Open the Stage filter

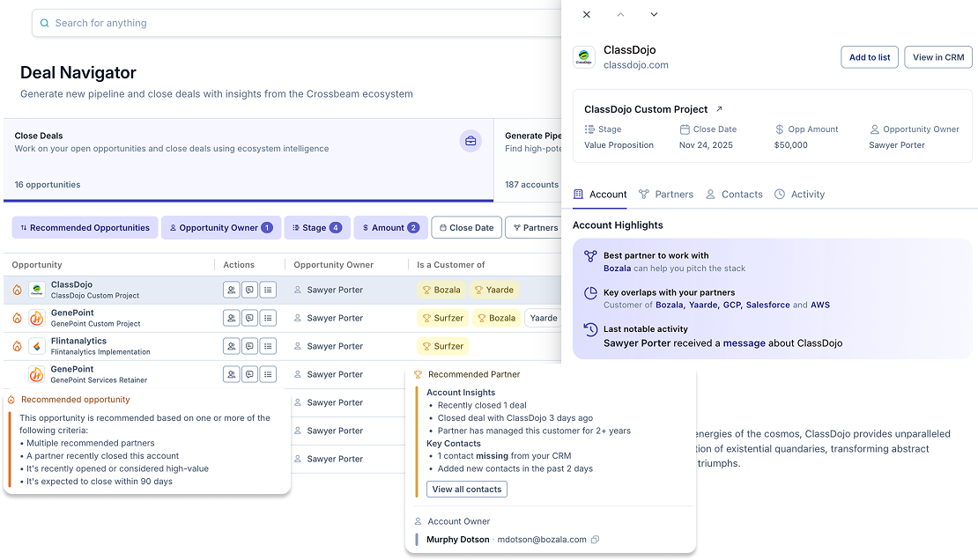coord(317,228)
